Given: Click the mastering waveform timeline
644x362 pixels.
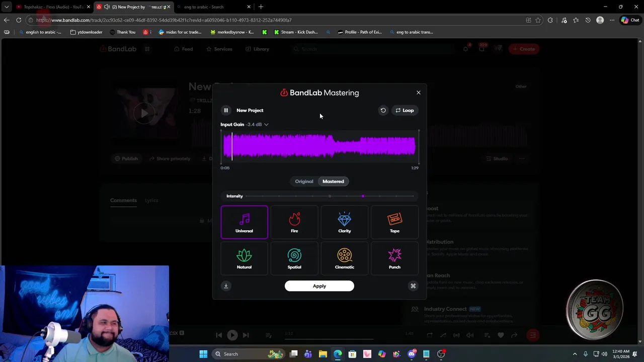Looking at the screenshot, I should [319, 146].
